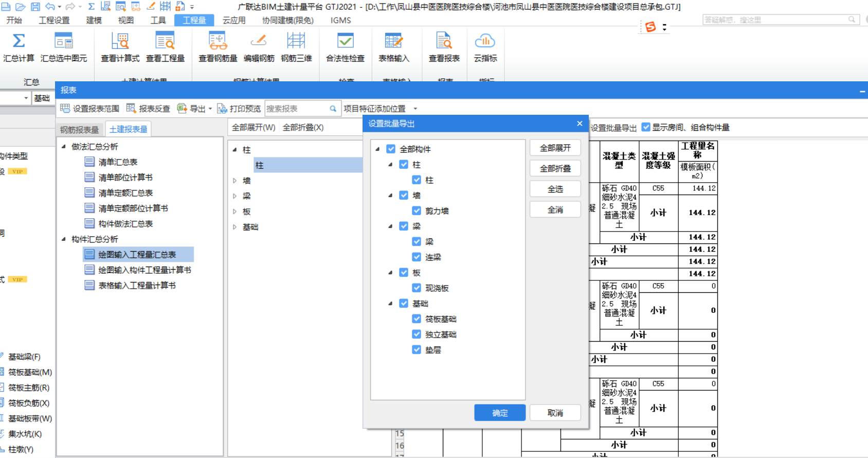Toggle 全部构件 checkbox

pos(391,149)
